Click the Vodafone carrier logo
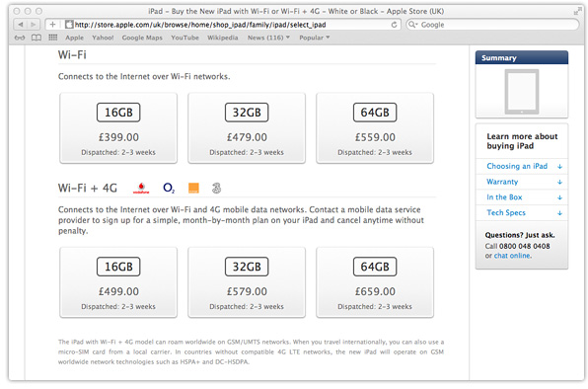This screenshot has height=389, width=588. [x=141, y=188]
